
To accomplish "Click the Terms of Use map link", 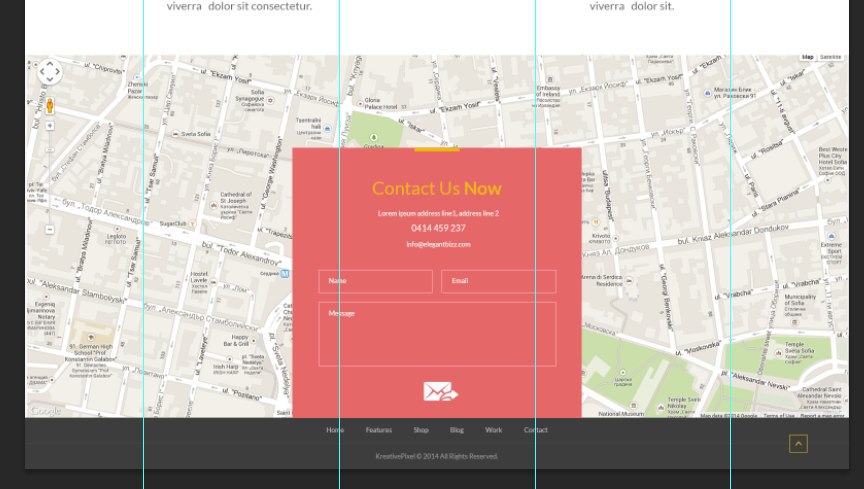I will click(779, 416).
